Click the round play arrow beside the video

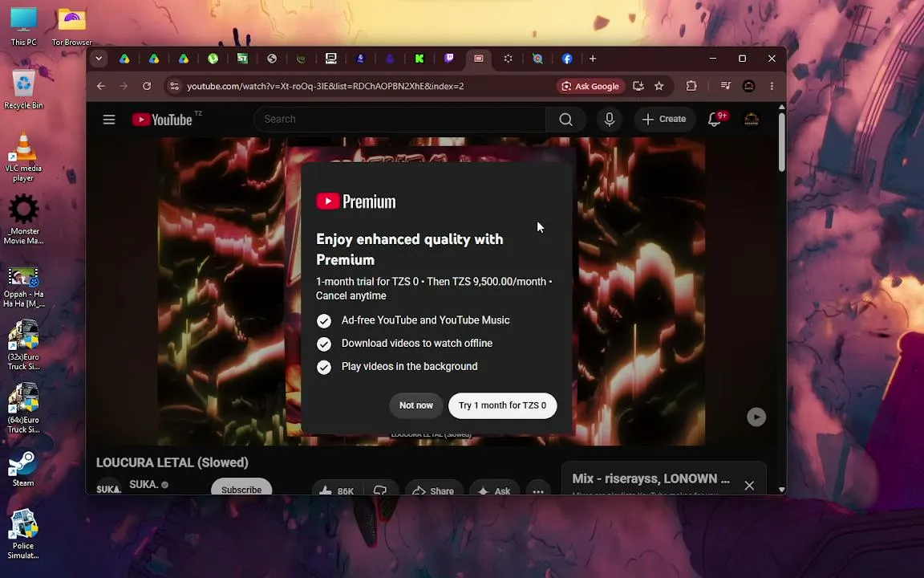click(756, 417)
